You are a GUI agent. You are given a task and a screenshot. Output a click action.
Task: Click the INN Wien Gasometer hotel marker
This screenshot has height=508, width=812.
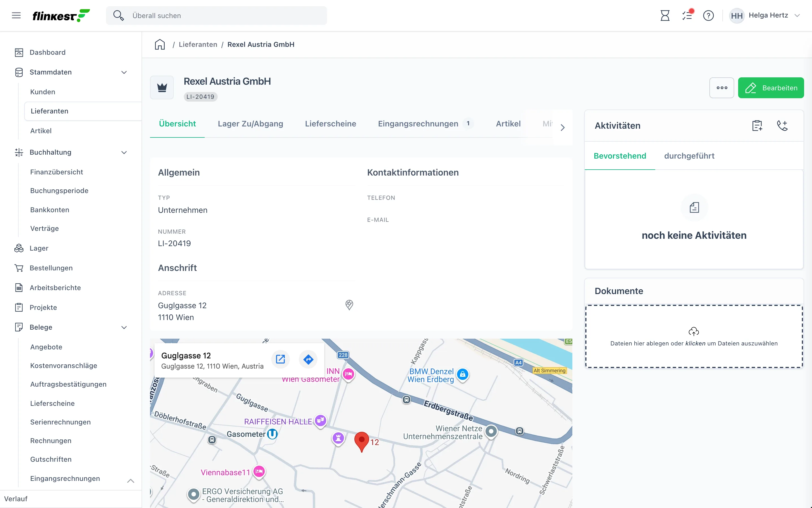click(348, 374)
